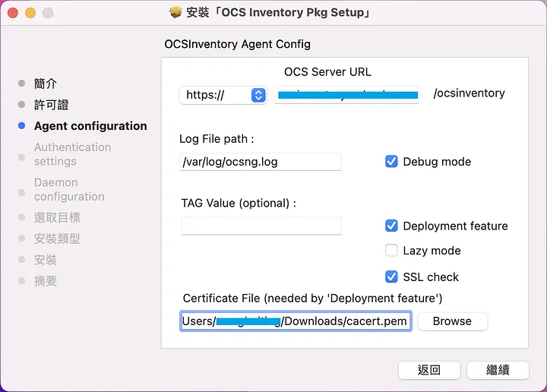
Task: Click the protocol dropdown stepper arrows
Action: pos(258,95)
